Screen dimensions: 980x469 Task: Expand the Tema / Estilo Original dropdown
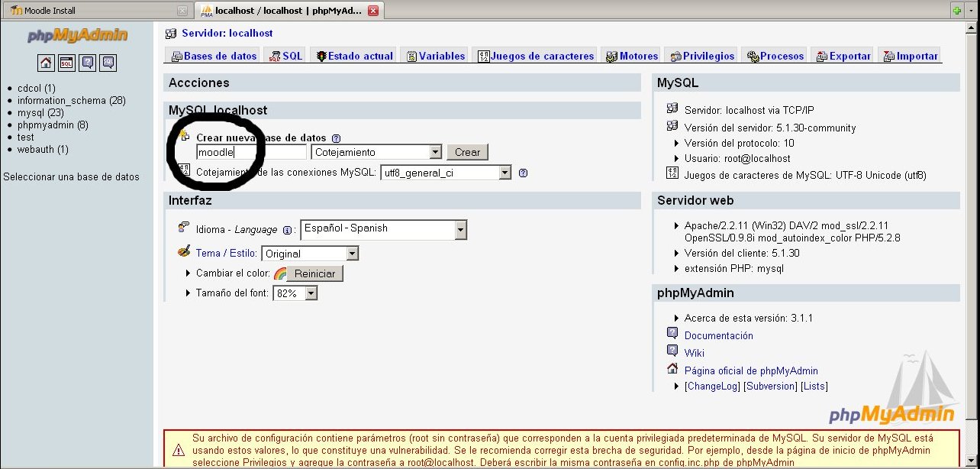click(352, 254)
